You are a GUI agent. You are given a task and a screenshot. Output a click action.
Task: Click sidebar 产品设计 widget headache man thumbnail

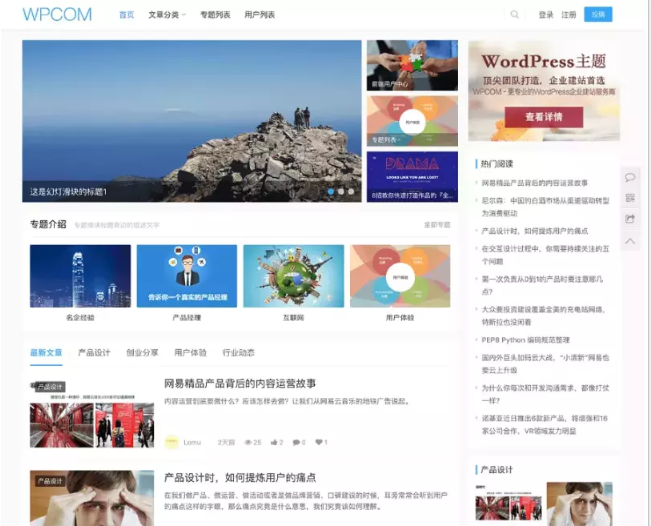(580, 504)
